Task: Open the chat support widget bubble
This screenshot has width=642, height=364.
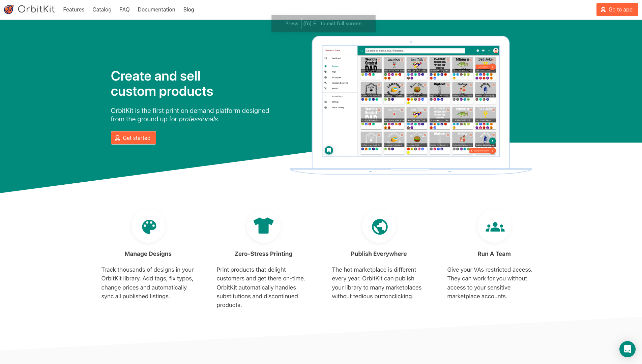Action: [627, 349]
